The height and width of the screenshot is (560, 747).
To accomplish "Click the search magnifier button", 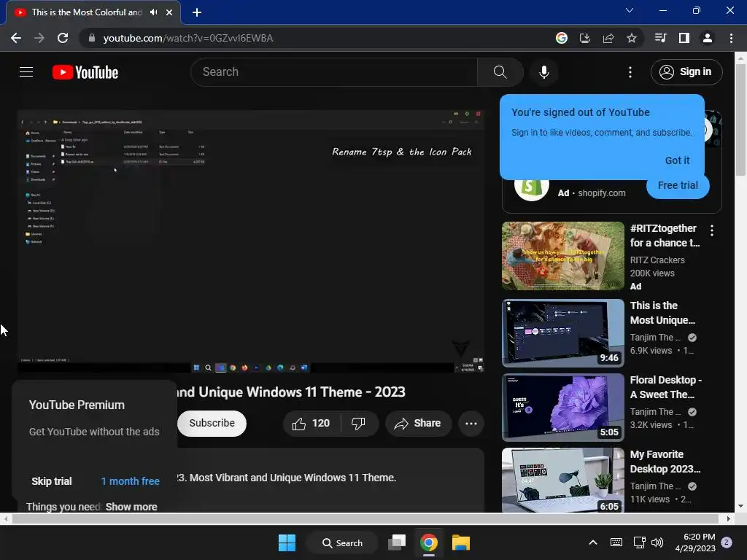I will [500, 72].
